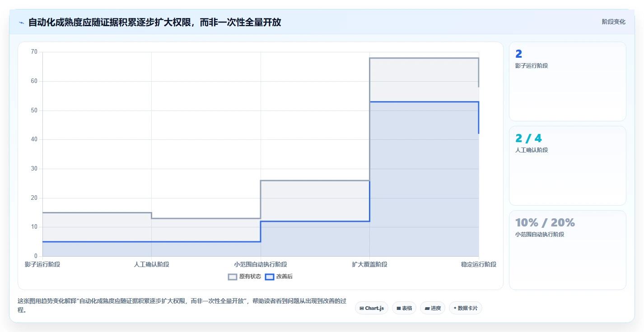Click the 10% / 20% value text
Image resolution: width=644 pixels, height=332 pixels.
545,222
